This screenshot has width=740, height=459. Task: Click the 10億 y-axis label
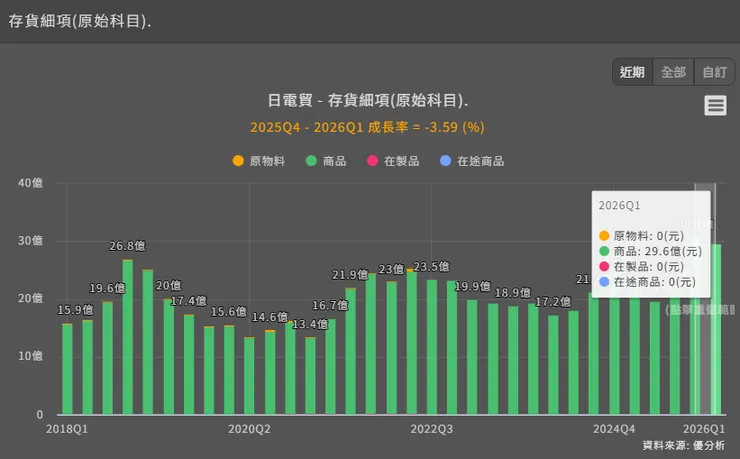(30, 356)
